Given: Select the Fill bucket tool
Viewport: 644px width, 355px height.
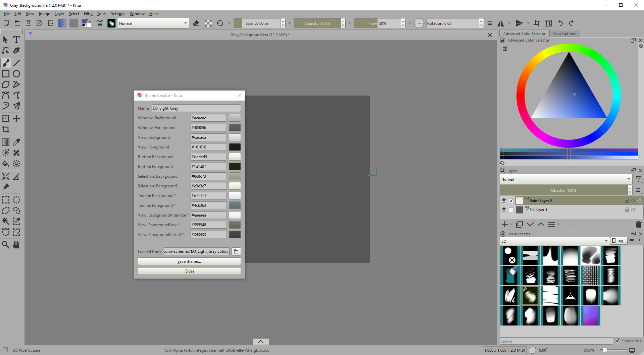Looking at the screenshot, I should 6,164.
